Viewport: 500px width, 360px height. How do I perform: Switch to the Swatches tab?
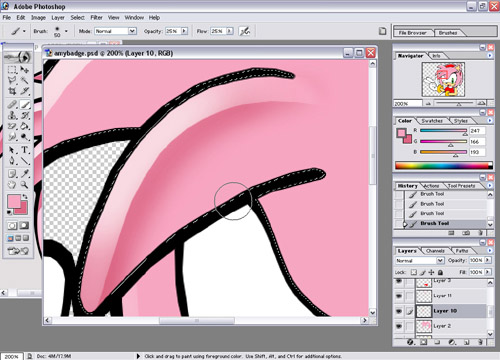coord(432,121)
